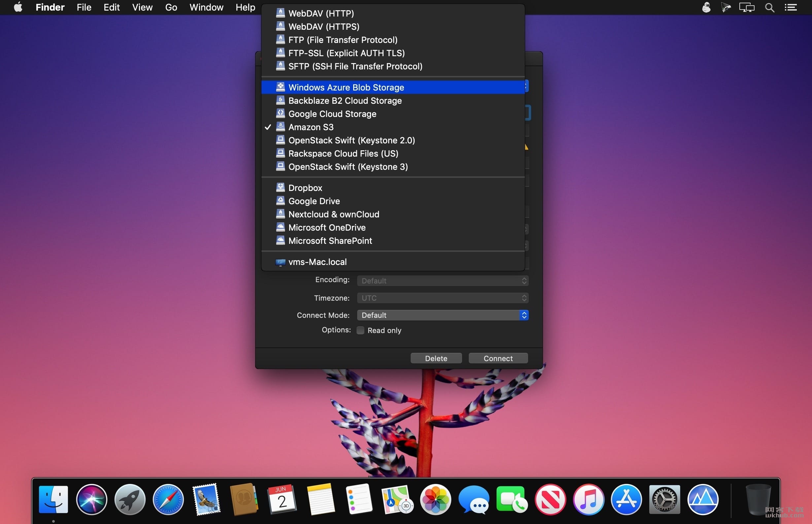
Task: Choose Microsoft SharePoint
Action: pyautogui.click(x=393, y=241)
